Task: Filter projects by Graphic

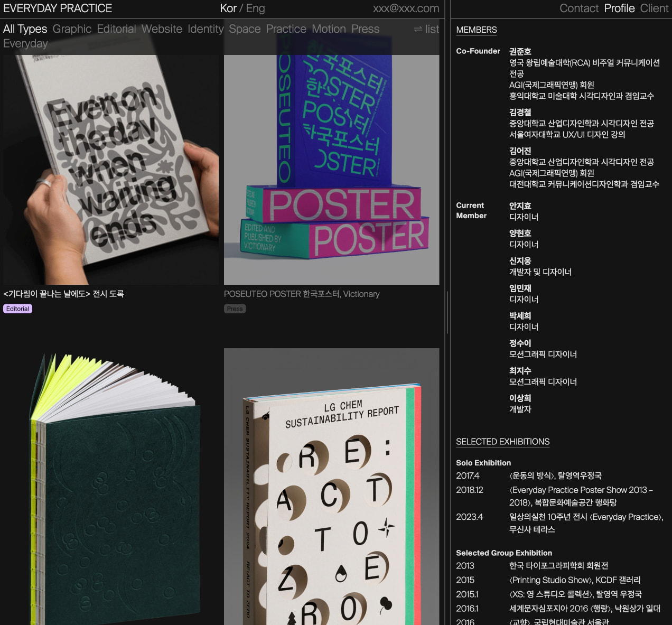Action: coord(72,29)
